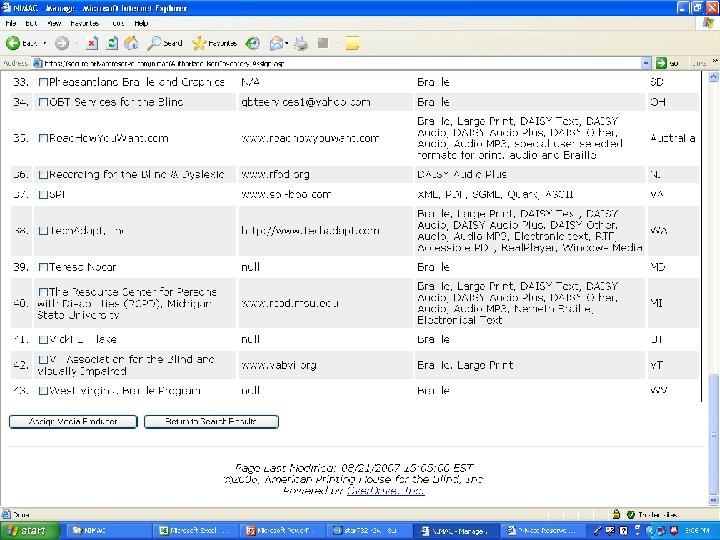This screenshot has height=540, width=720.
Task: Open the Back button history dropdown arrow
Action: 45,43
